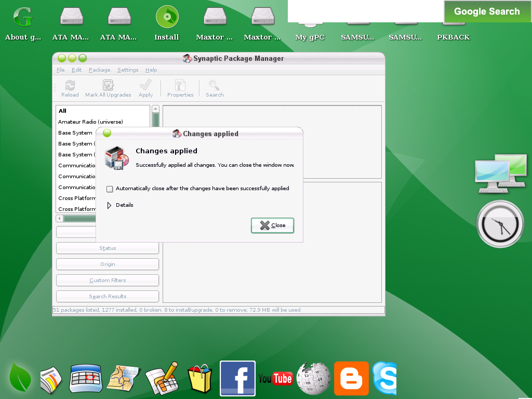This screenshot has height=399, width=532.
Task: Open the Wikipedia globe dock icon
Action: (313, 379)
